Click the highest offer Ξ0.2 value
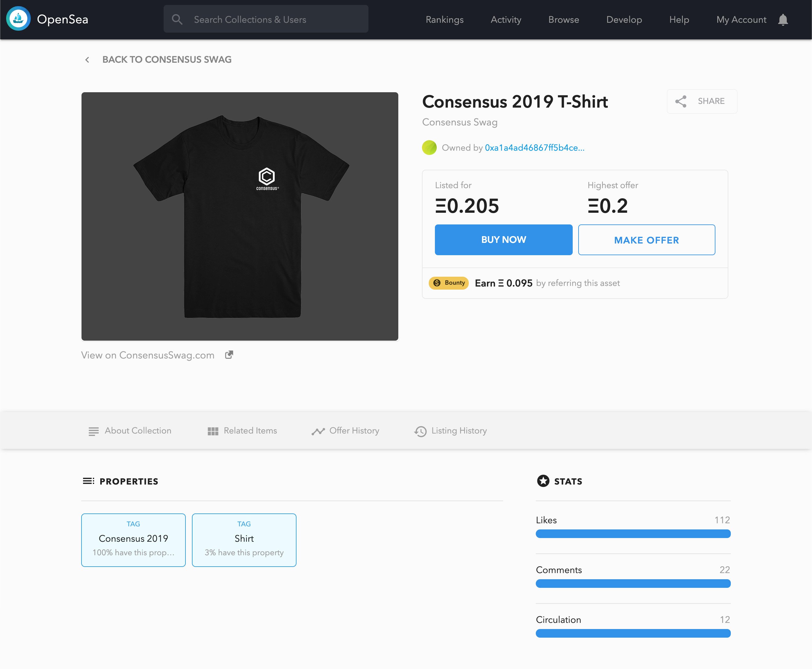 click(x=608, y=206)
